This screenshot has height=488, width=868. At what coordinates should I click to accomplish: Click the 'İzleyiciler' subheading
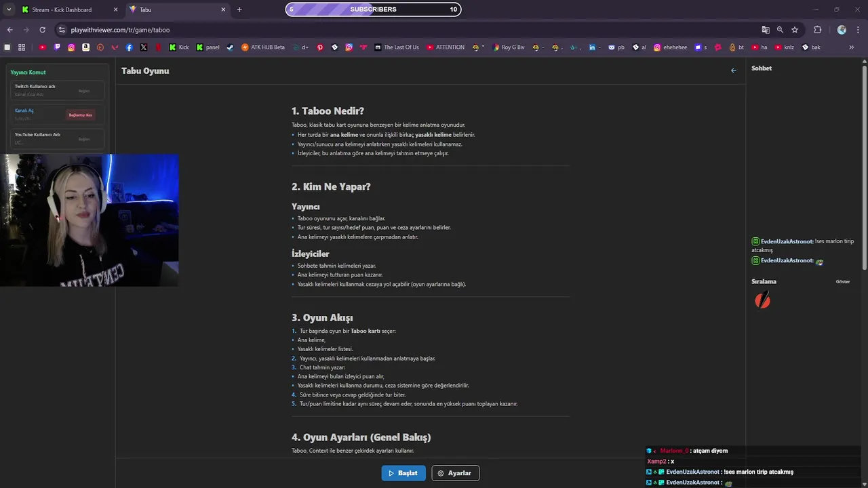[x=310, y=253]
